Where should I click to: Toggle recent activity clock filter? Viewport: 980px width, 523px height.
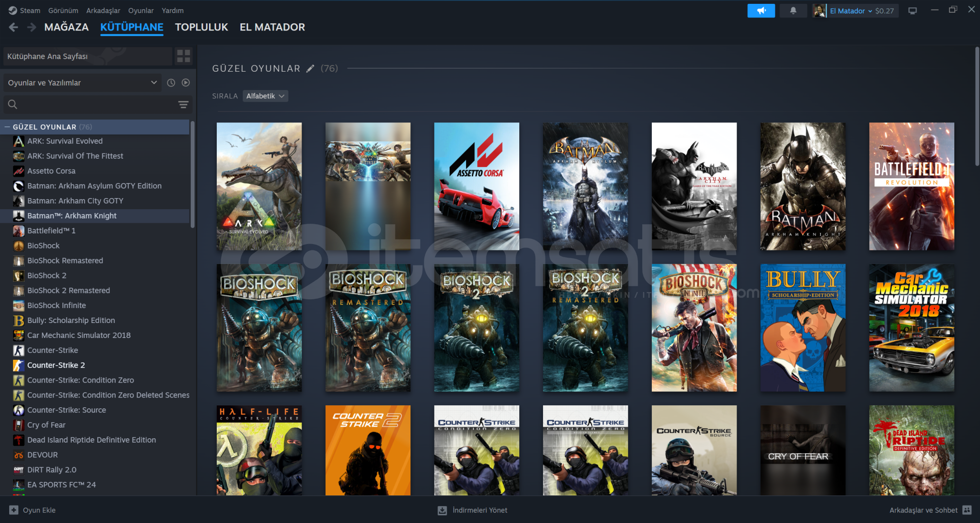(171, 83)
